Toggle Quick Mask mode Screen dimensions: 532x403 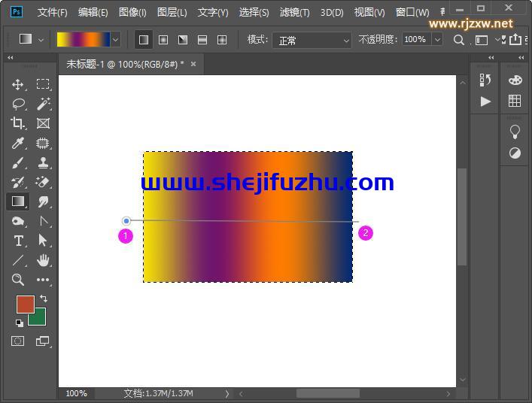pos(17,341)
